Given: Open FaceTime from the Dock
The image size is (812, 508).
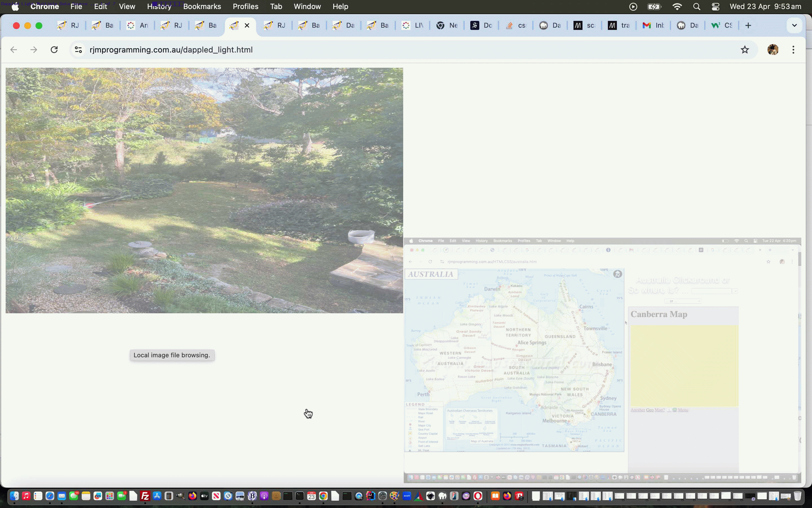Looking at the screenshot, I should [x=122, y=496].
